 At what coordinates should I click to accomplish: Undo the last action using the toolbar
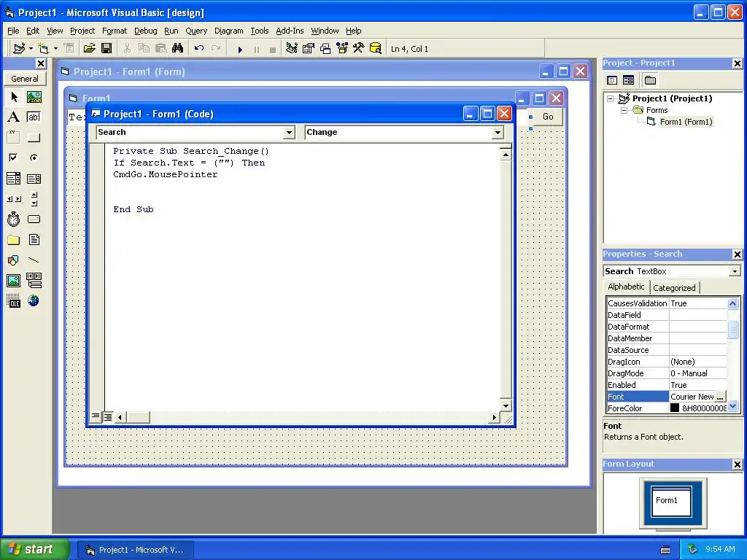coord(199,48)
